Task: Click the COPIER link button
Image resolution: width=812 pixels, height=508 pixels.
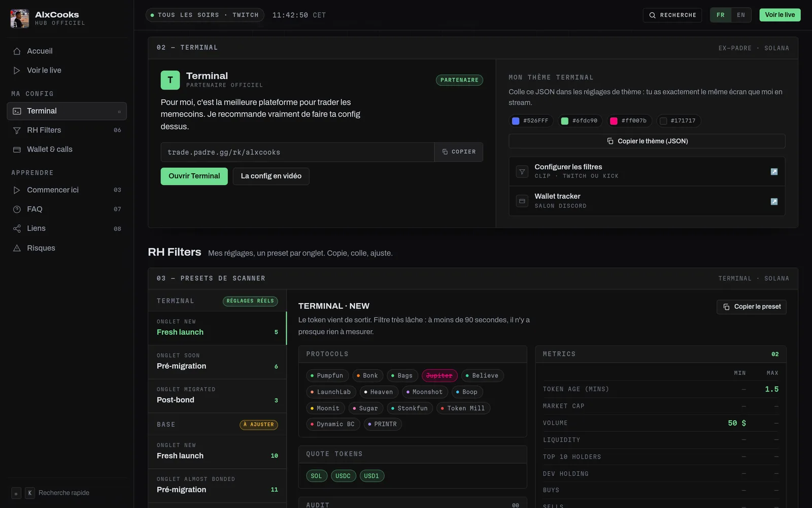Action: tap(459, 152)
